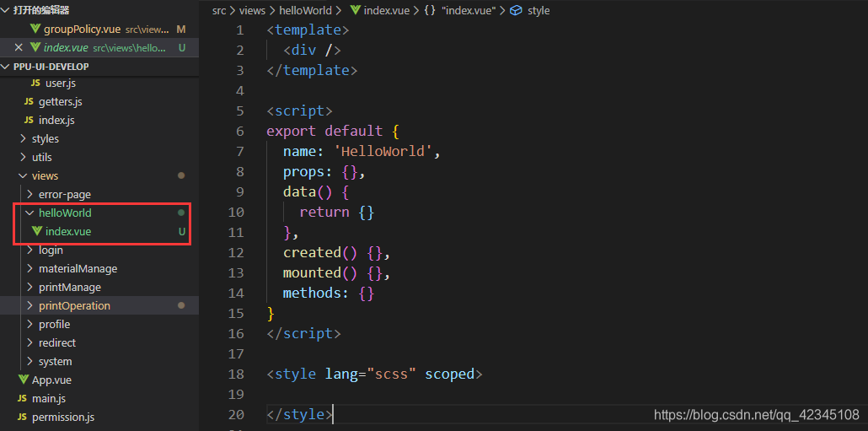Screen dimensions: 868x431
Task: Click the 'return' keyword on line 10
Action: pos(324,213)
